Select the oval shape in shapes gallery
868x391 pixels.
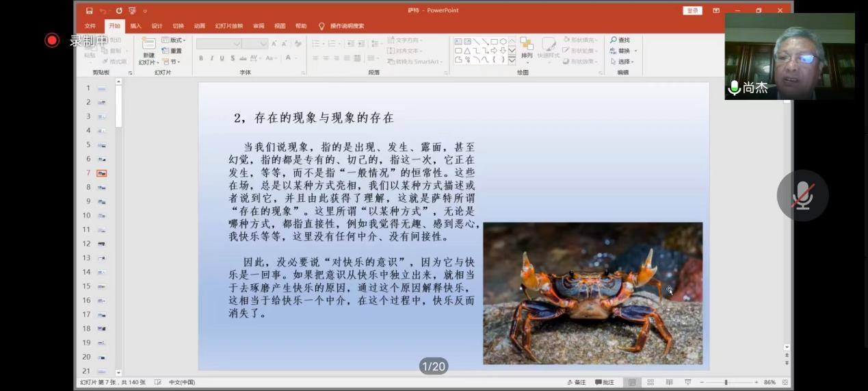coord(503,42)
